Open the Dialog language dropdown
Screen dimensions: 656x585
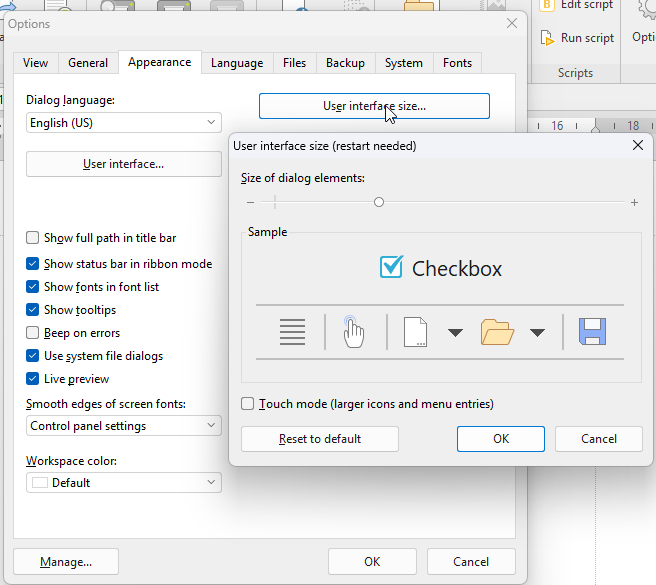pyautogui.click(x=124, y=123)
